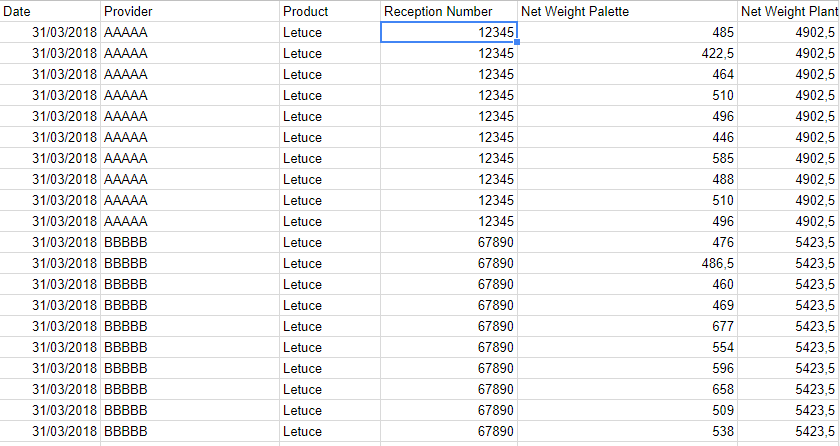
Task: Select the Net Weight Plant header cell
Action: (788, 11)
